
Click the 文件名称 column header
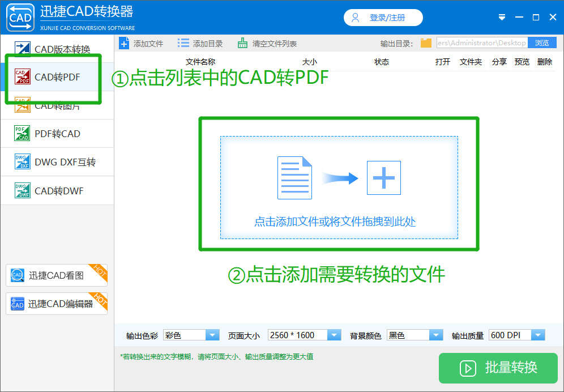[x=200, y=62]
